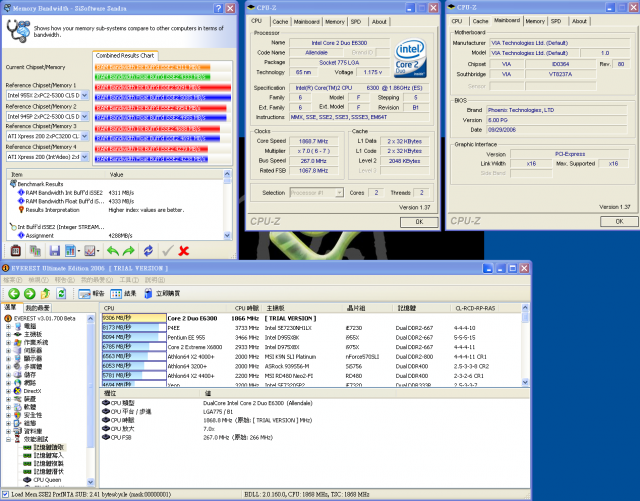Expand the 主機板 tree node
Image resolution: width=640 pixels, height=501 pixels.
[8, 334]
